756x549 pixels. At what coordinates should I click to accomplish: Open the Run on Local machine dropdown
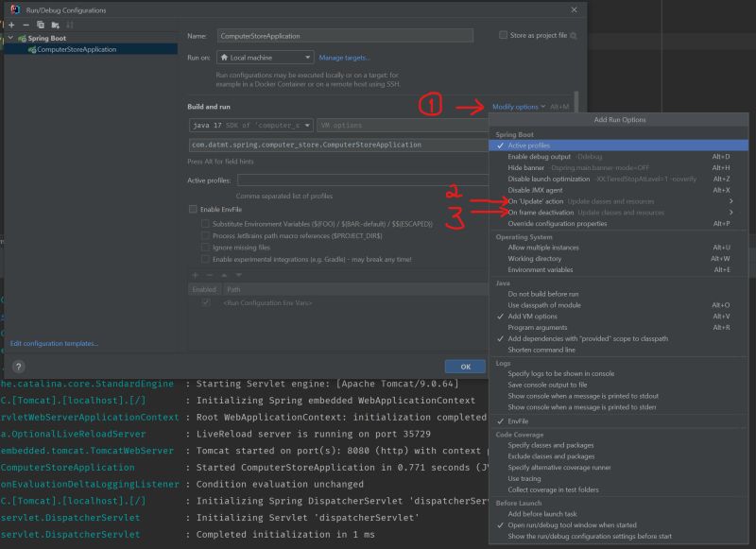(x=266, y=57)
